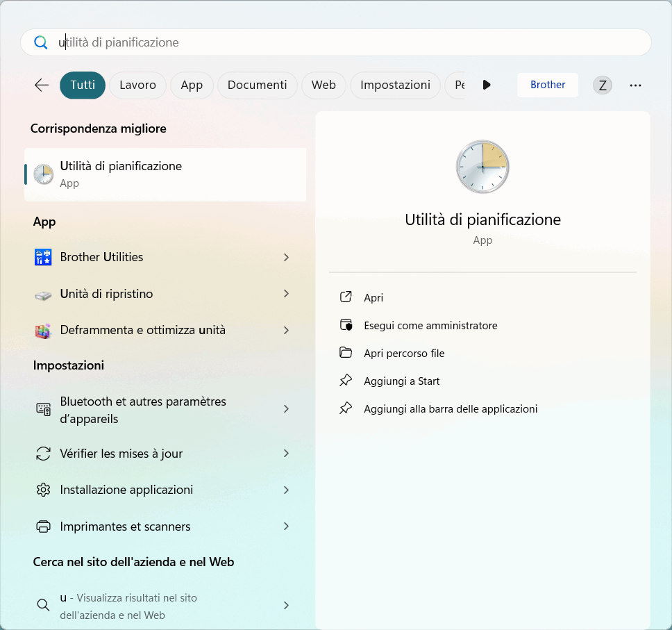Image resolution: width=672 pixels, height=630 pixels.
Task: Select the Impostazioni filter tab
Action: [x=395, y=85]
